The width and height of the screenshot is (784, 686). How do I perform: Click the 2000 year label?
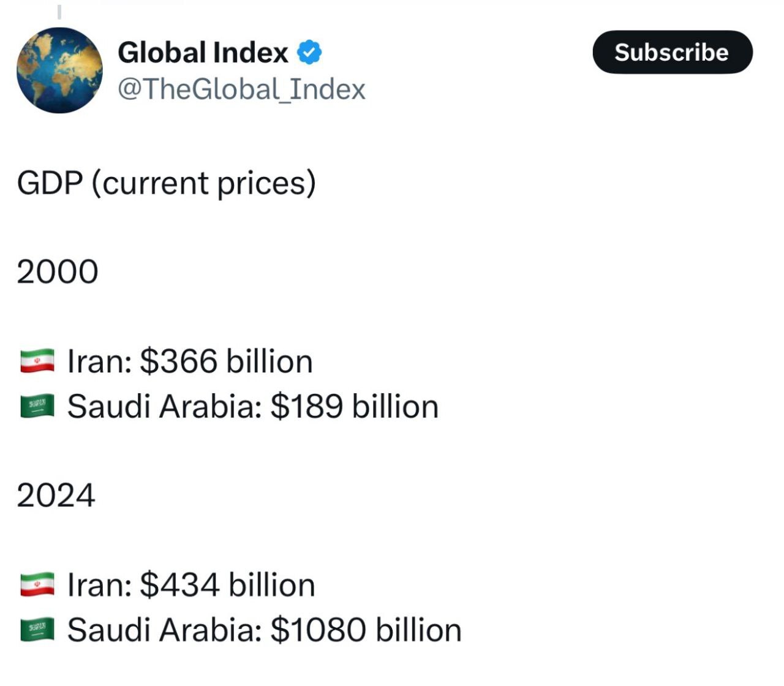click(58, 269)
